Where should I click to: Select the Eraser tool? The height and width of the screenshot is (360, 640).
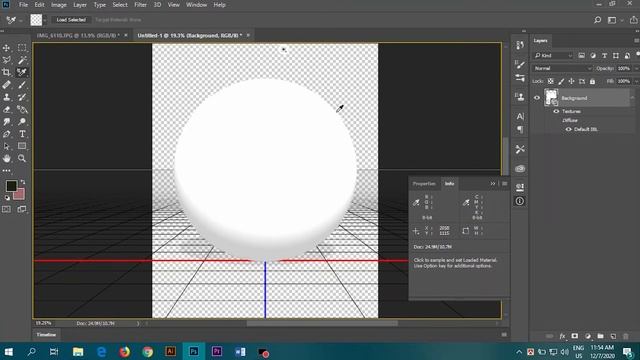[7, 109]
